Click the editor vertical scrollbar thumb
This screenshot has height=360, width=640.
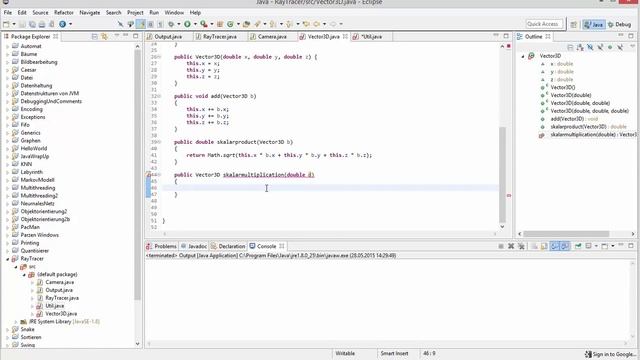tap(502, 175)
